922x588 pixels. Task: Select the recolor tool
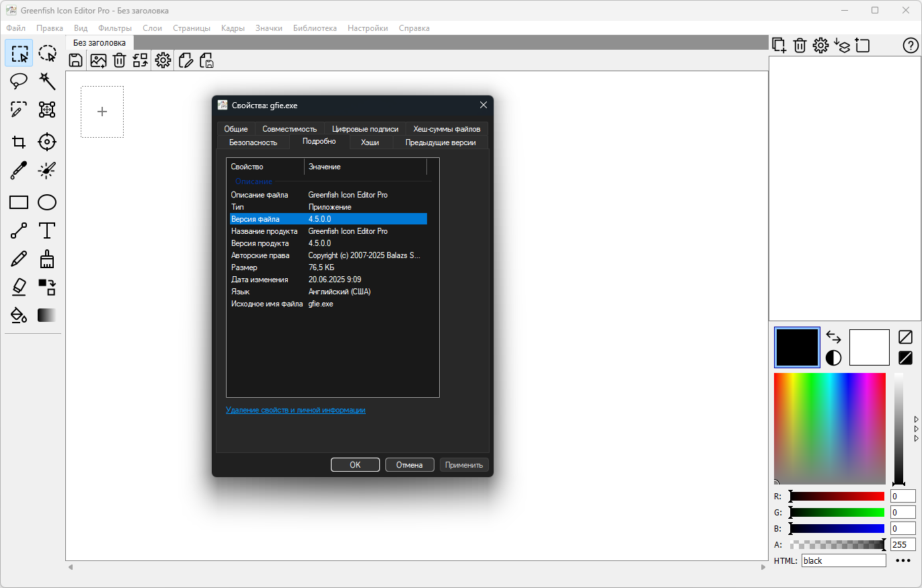pos(47,287)
